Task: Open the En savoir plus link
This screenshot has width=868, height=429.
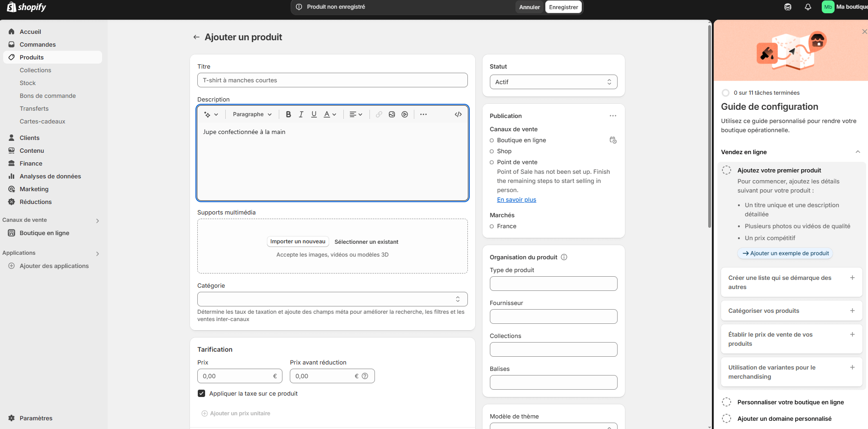Action: click(516, 199)
